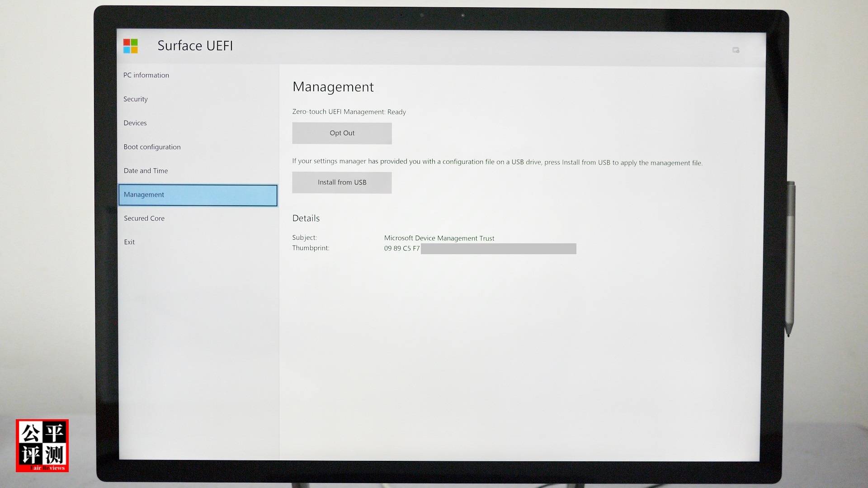The width and height of the screenshot is (868, 488).
Task: Click the Details section heading
Action: (x=306, y=218)
